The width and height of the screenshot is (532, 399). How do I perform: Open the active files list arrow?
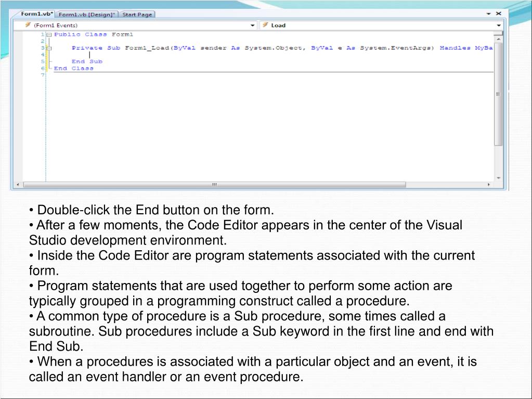pos(488,14)
